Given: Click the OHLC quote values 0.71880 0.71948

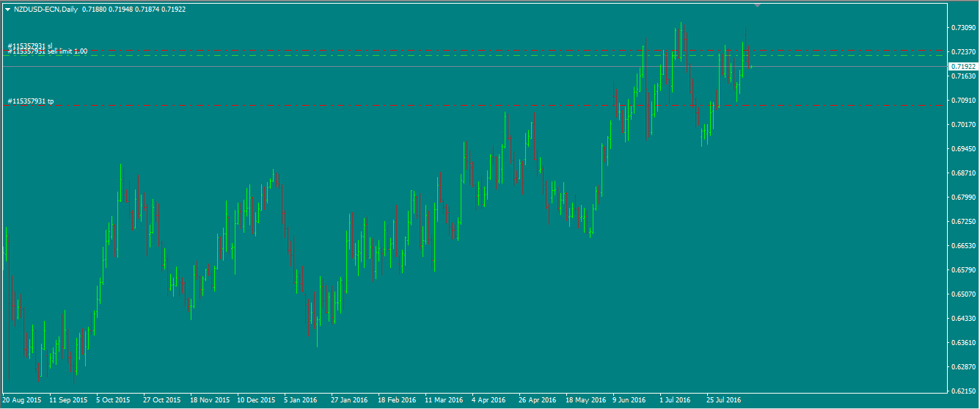Looking at the screenshot, I should pos(107,10).
